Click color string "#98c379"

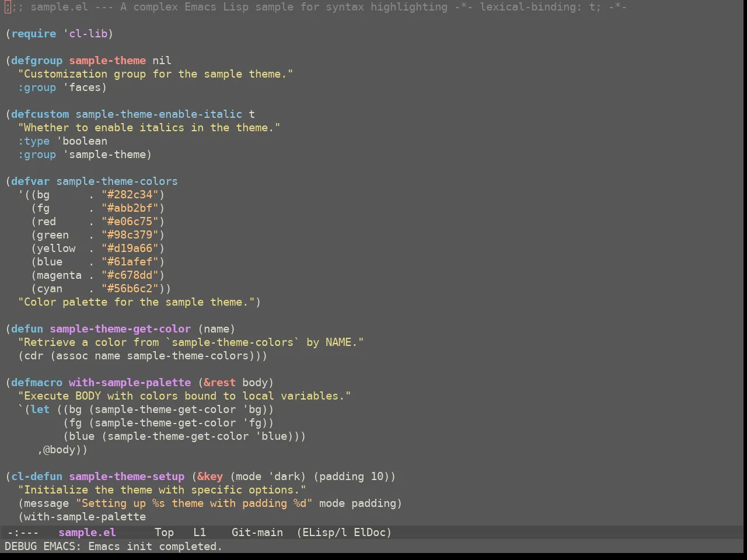pyautogui.click(x=130, y=235)
